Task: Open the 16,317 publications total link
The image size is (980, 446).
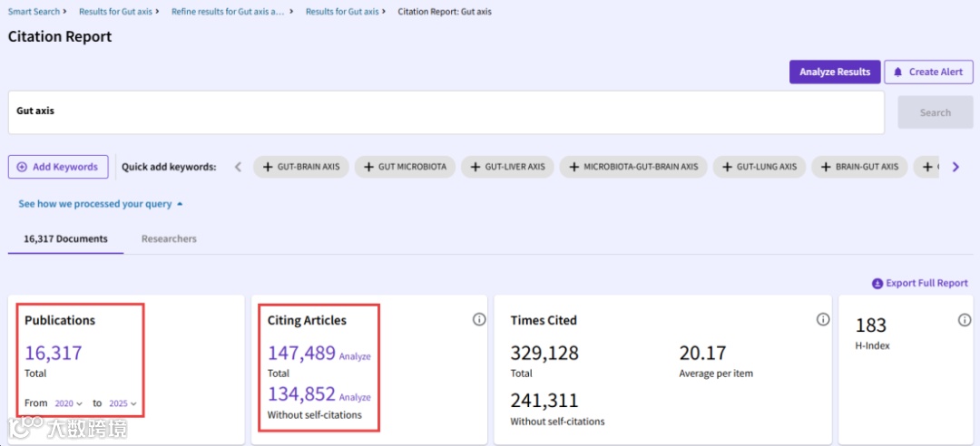Action: [x=54, y=353]
